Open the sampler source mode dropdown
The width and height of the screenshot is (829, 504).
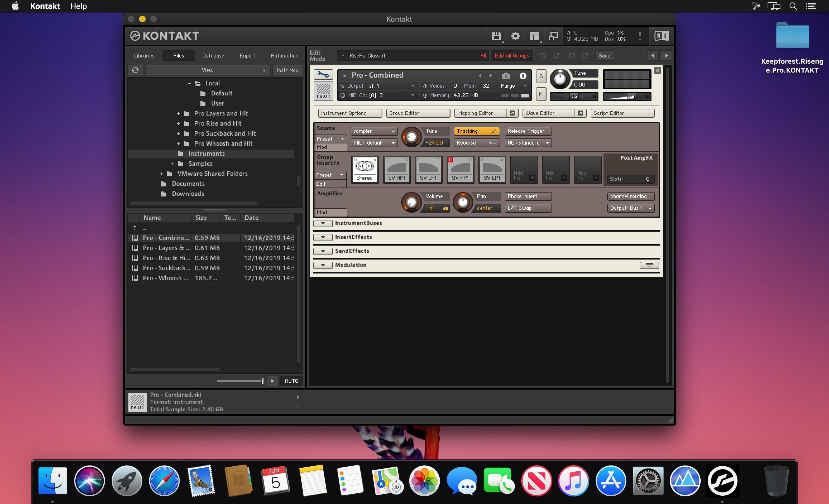click(374, 131)
